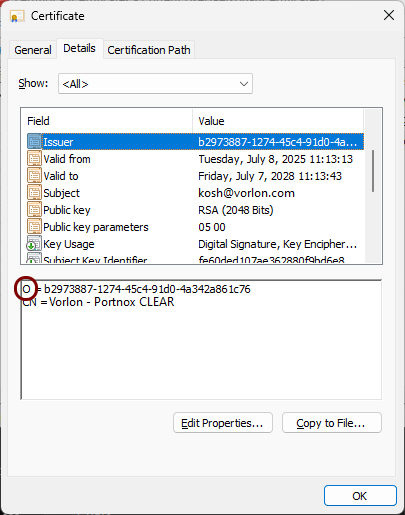This screenshot has height=515, width=405.
Task: Select the Public key parameters icon
Action: click(x=34, y=227)
